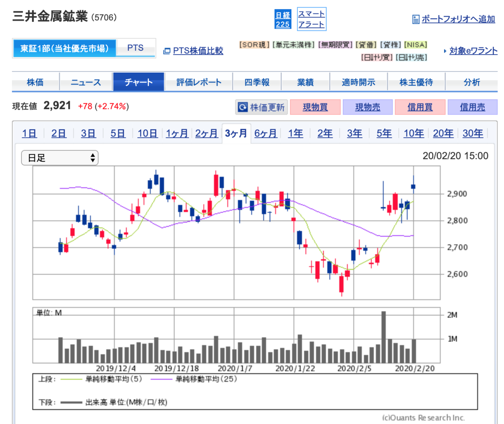Open the 日足 chart interval dropdown
This screenshot has width=504, height=424.
[60, 158]
